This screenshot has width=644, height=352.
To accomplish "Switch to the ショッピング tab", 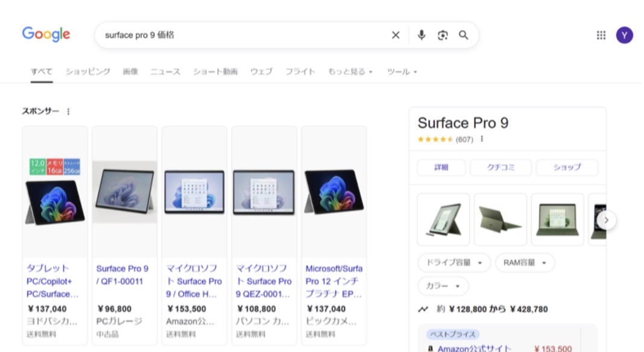I will click(x=88, y=71).
